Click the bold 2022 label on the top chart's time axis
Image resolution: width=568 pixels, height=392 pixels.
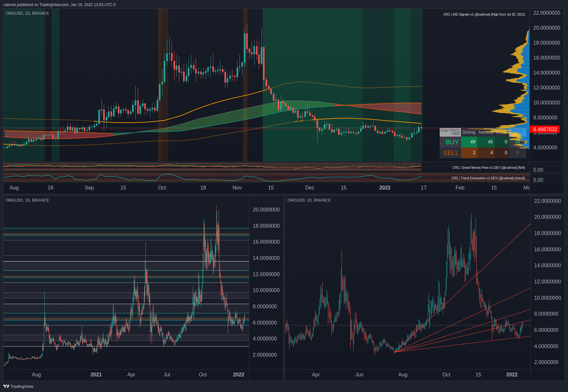[385, 188]
